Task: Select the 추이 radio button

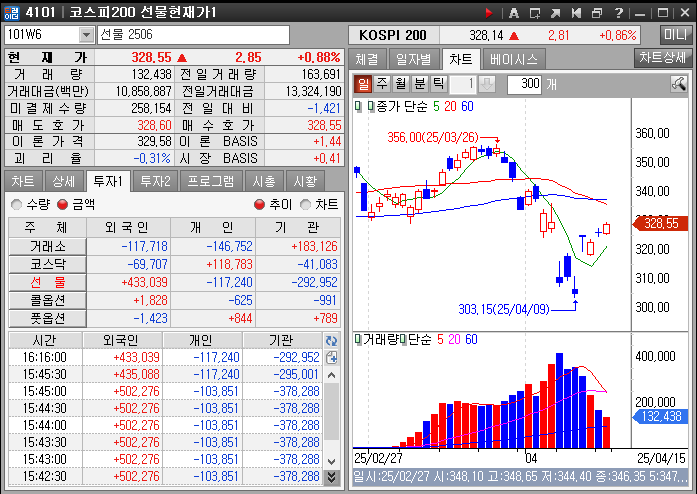Action: click(x=259, y=205)
